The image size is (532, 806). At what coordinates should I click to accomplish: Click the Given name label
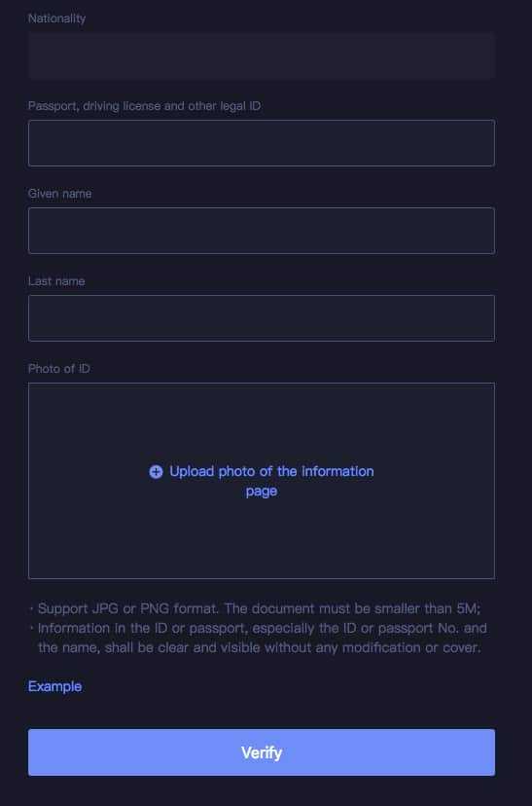[x=59, y=194]
